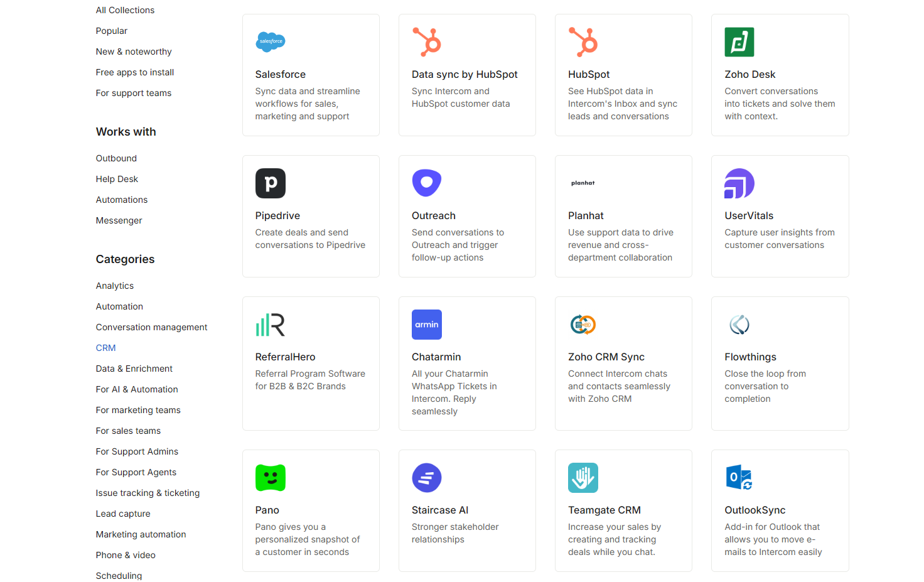Viewport: 924px width, 582px height.
Task: Select Popular in the sidebar
Action: (x=112, y=31)
